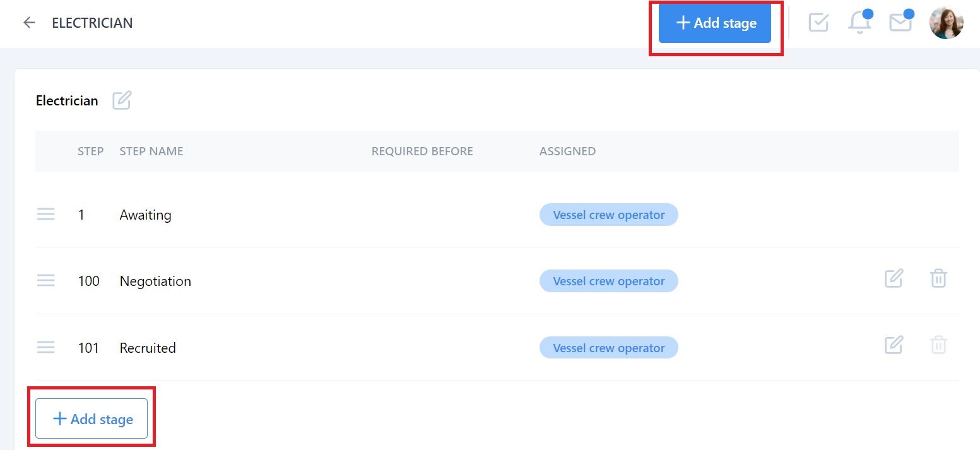Grab the drag handle for Negotiation row
Viewport: 980px width, 450px height.
click(x=45, y=281)
